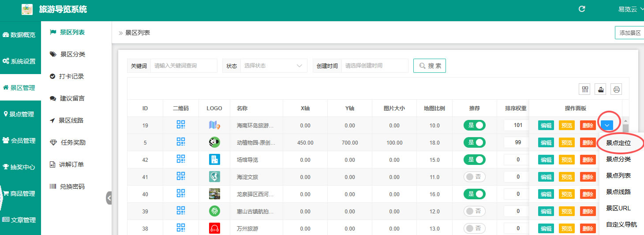Toggle 推荐 switch for 海南环岛旅游
This screenshot has height=235, width=644.
point(475,125)
